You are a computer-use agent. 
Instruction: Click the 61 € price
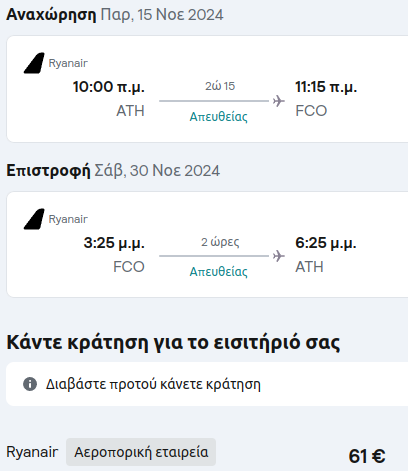click(x=367, y=456)
